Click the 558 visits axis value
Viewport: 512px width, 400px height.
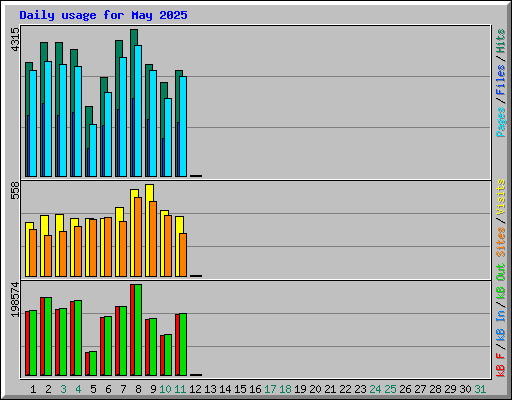pos(15,190)
